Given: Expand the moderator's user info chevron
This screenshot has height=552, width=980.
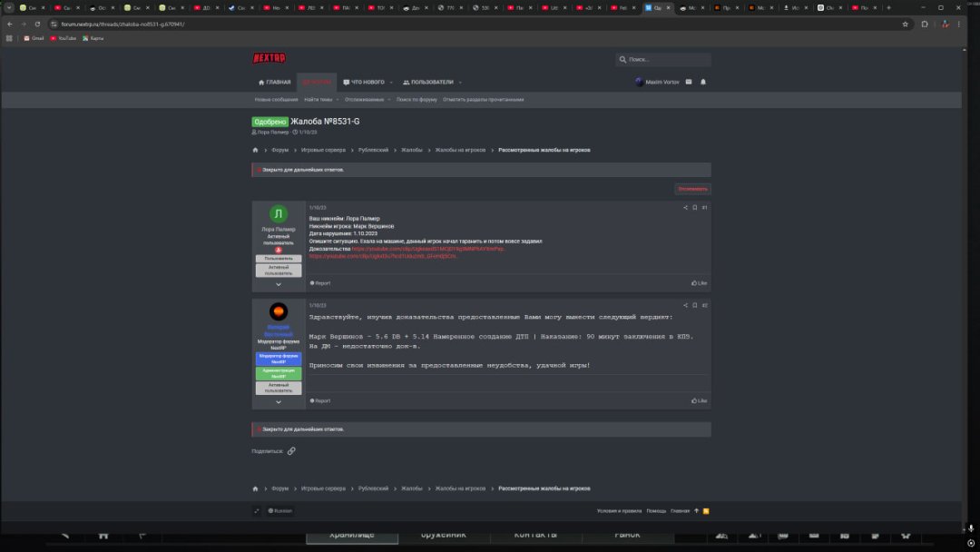Looking at the screenshot, I should coord(279,401).
